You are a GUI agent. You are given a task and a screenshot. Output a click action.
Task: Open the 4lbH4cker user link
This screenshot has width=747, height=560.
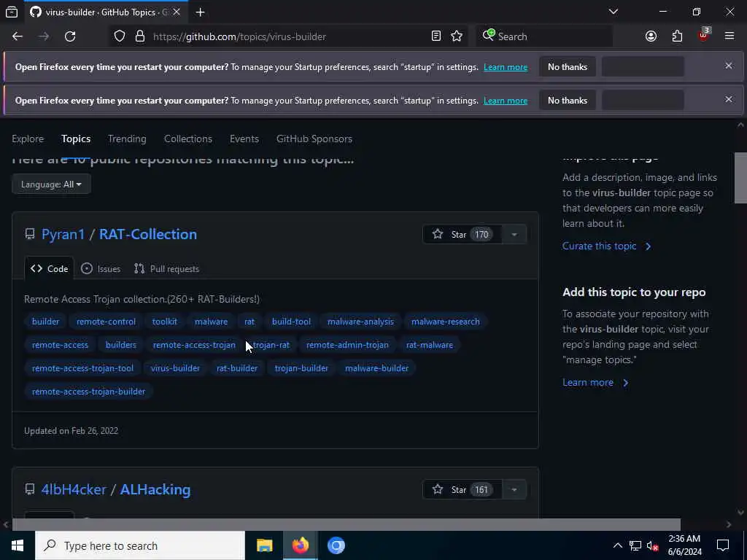coord(74,489)
